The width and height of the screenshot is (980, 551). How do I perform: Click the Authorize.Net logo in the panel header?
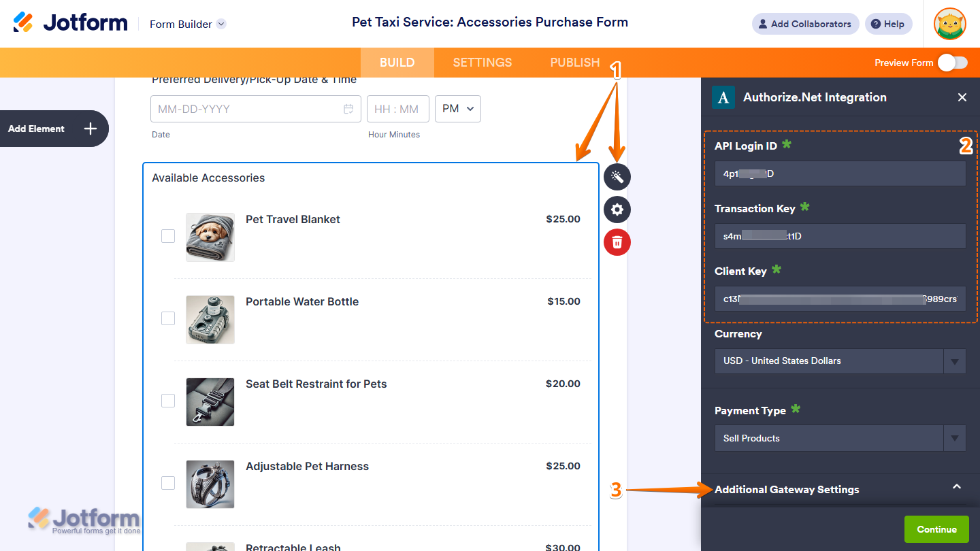click(x=723, y=97)
